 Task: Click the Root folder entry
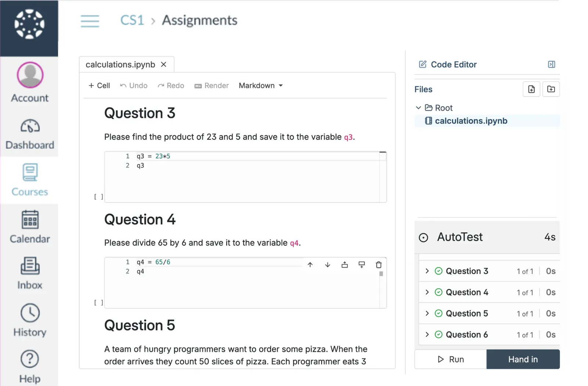point(439,108)
